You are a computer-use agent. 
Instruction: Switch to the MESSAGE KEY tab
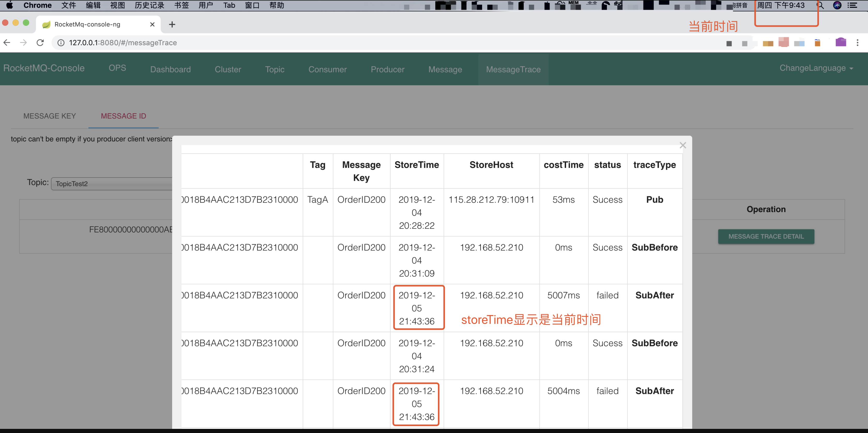pos(50,116)
